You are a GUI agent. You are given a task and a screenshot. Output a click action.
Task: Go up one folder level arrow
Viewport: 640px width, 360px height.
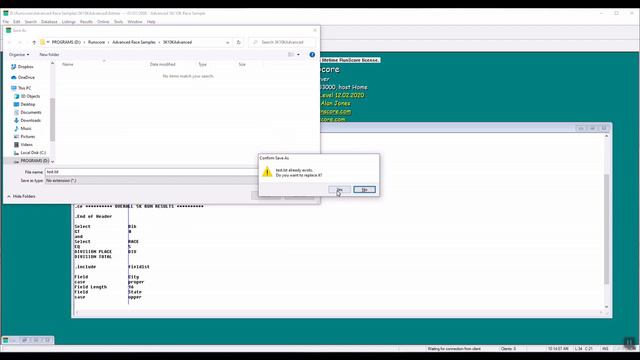pos(34,42)
